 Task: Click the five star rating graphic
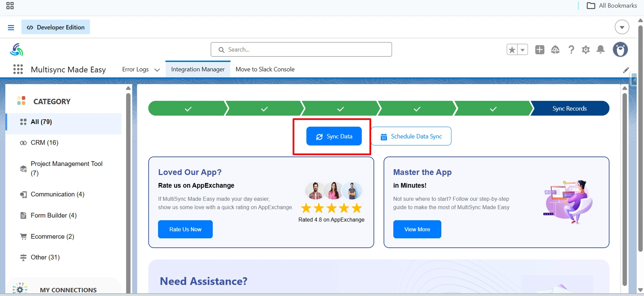coord(332,208)
